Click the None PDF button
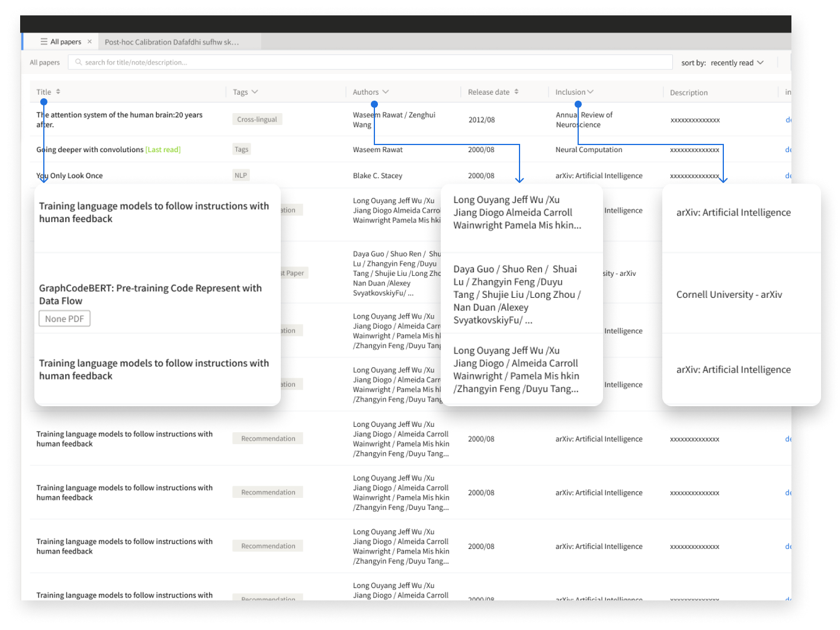This screenshot has height=630, width=840. pos(65,319)
